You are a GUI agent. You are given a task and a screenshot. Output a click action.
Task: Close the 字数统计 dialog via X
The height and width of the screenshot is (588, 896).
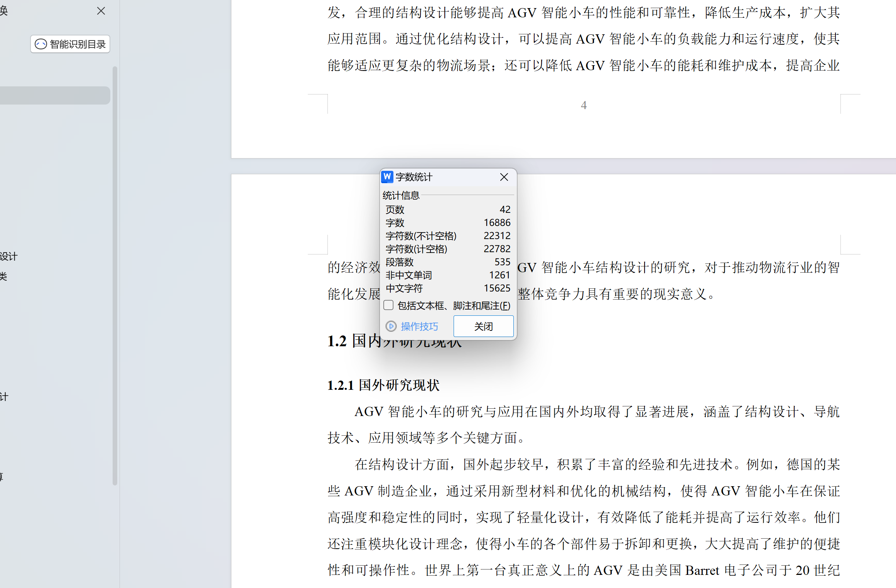pos(504,177)
